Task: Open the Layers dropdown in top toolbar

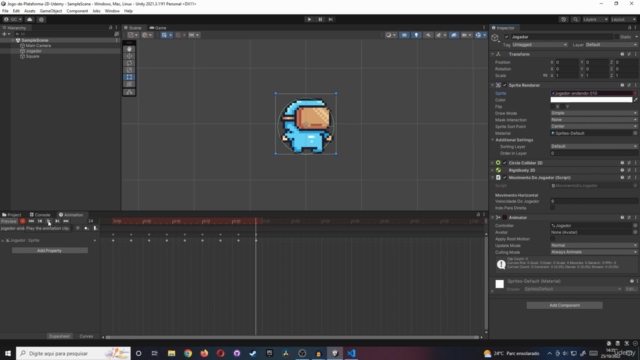Action: pos(595,19)
